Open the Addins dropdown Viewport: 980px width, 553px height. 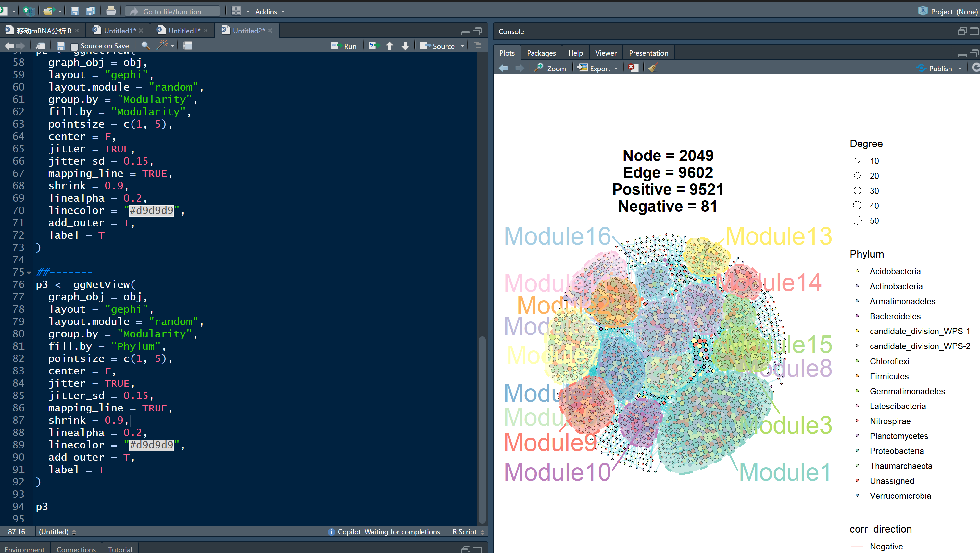click(269, 11)
